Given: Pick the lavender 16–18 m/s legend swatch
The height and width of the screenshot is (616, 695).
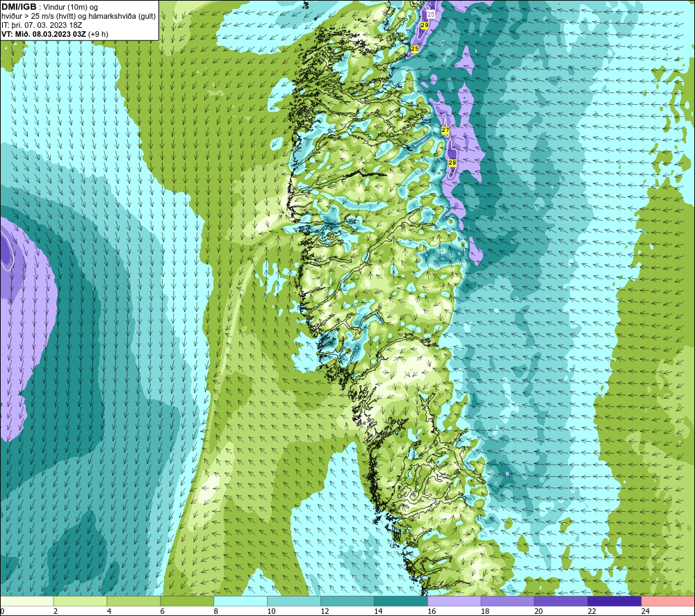Looking at the screenshot, I should tap(454, 601).
